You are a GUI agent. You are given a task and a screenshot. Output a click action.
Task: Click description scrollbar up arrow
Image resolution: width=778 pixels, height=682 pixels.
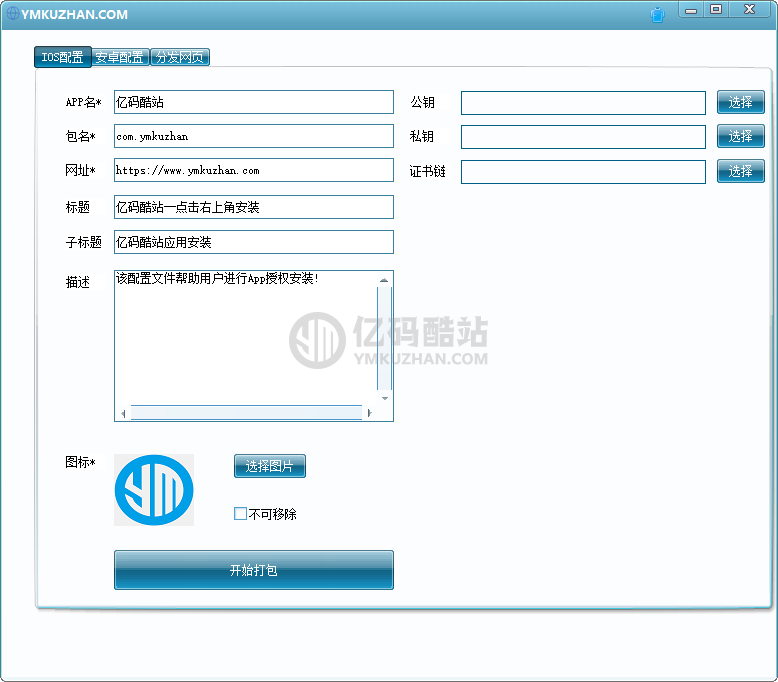384,280
